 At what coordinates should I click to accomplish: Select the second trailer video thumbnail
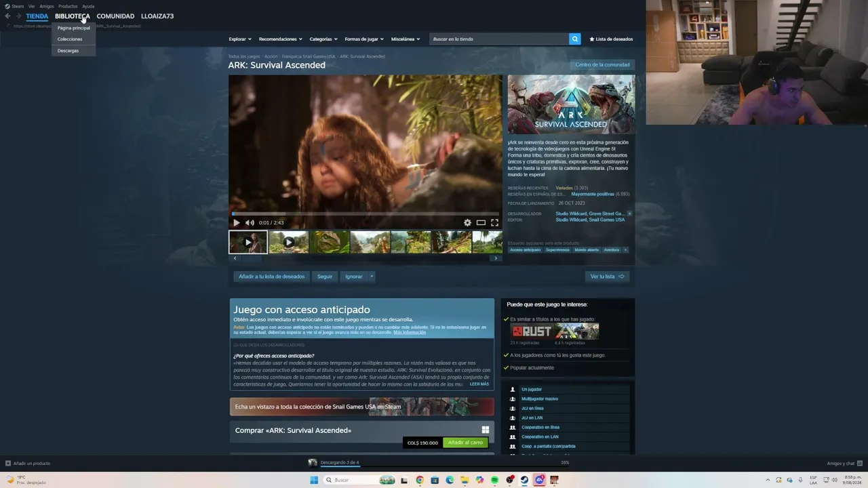point(289,242)
